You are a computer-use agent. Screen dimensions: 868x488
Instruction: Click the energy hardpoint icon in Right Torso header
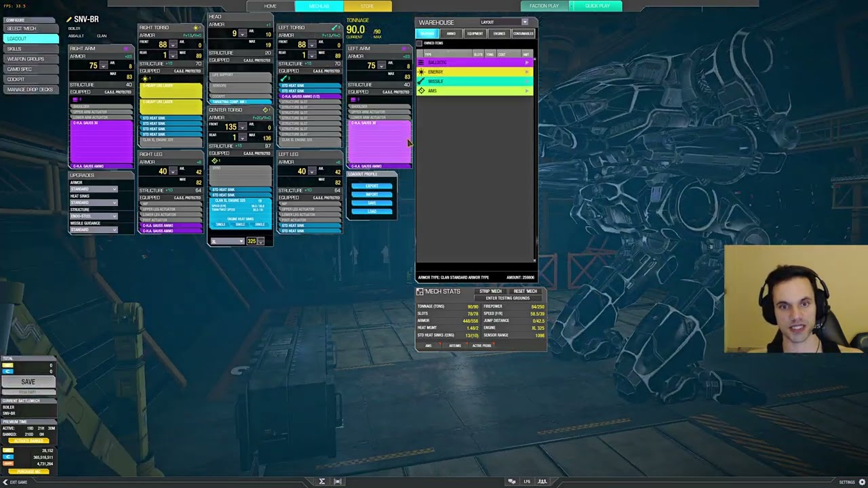pos(196,28)
